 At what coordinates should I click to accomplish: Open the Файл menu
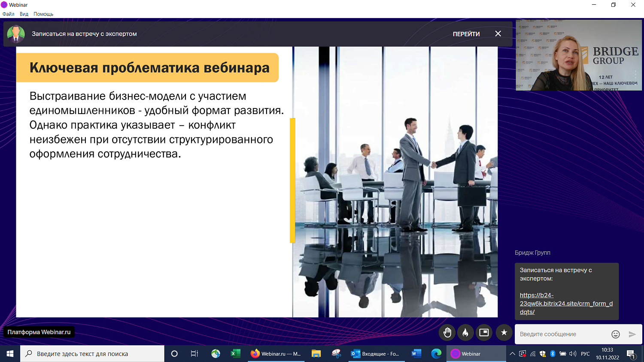pyautogui.click(x=9, y=14)
